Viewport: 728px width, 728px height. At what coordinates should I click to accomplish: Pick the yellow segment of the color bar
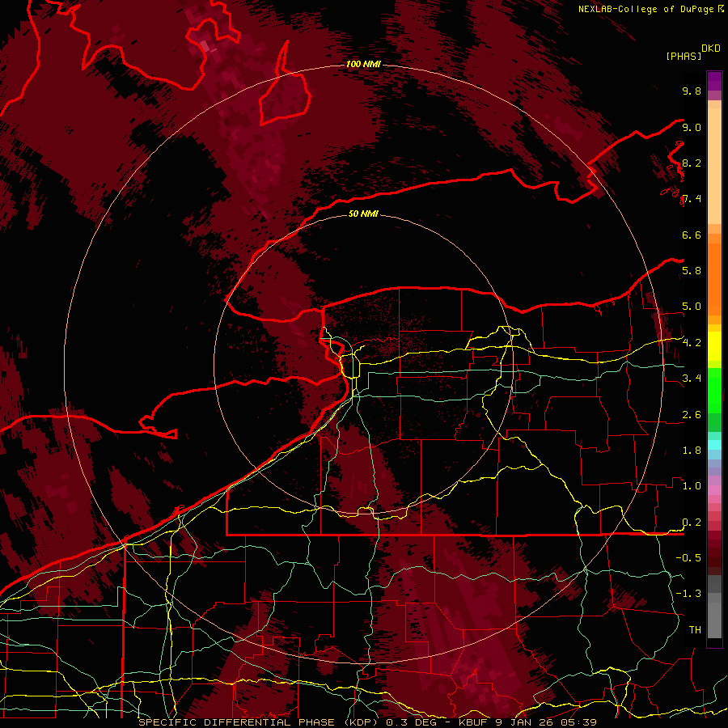point(714,346)
